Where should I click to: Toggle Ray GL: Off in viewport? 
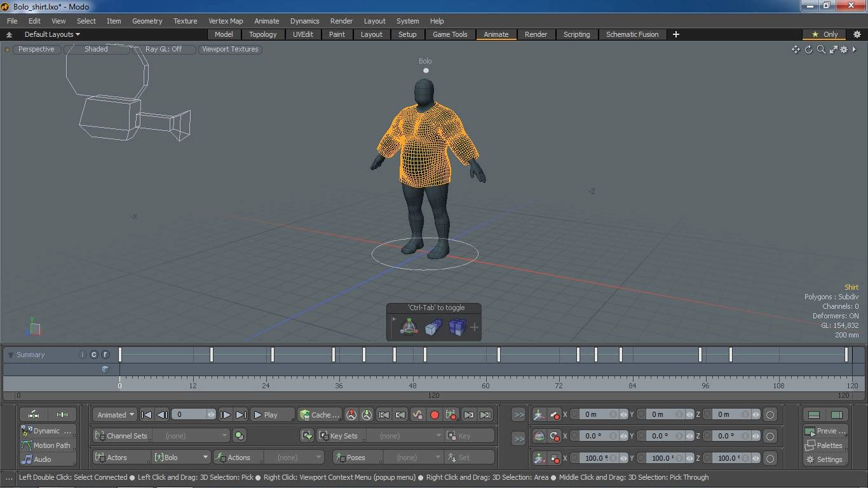pos(163,49)
